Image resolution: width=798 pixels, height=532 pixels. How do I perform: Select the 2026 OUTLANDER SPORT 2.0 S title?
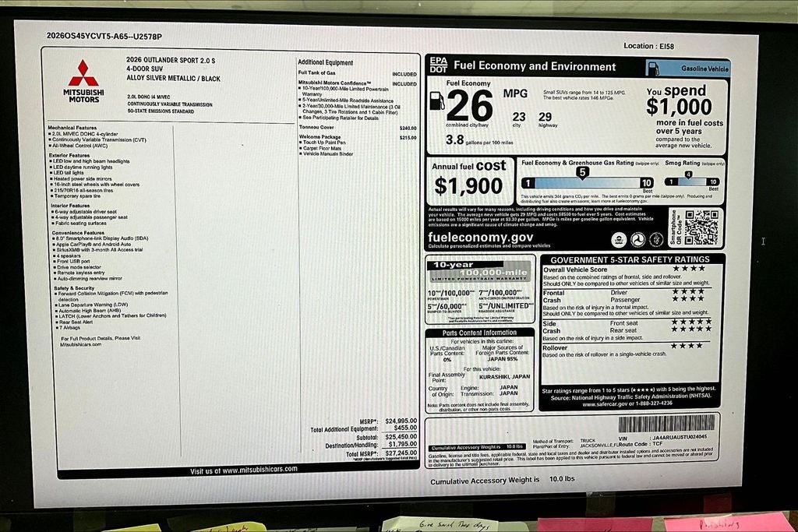(x=171, y=60)
